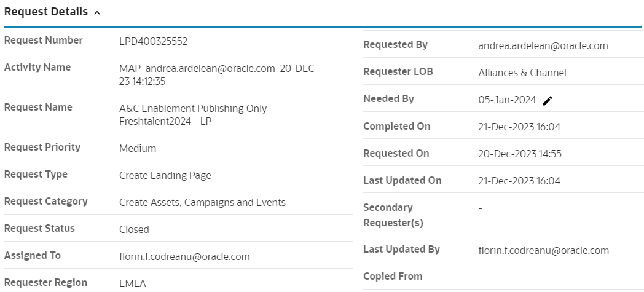
Task: Click the Requester Region value EMEA
Action: point(133,283)
